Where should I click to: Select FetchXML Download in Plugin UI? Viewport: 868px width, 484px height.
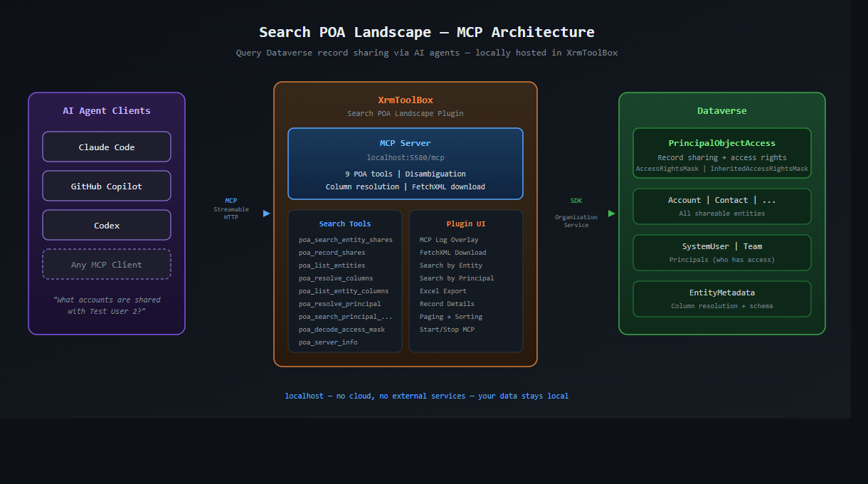click(x=452, y=253)
